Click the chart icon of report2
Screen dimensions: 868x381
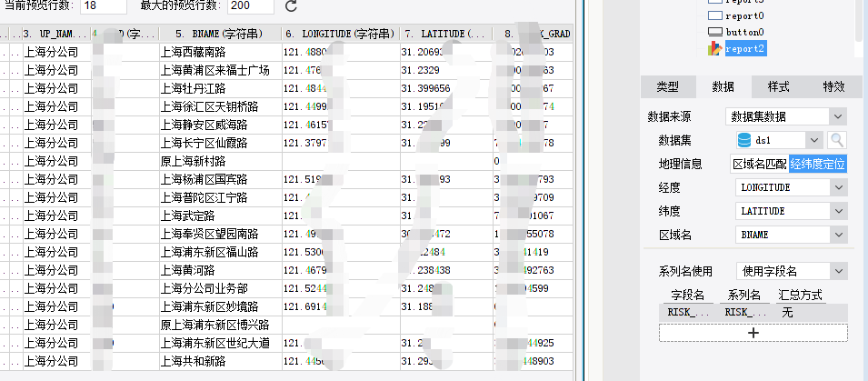pyautogui.click(x=714, y=49)
